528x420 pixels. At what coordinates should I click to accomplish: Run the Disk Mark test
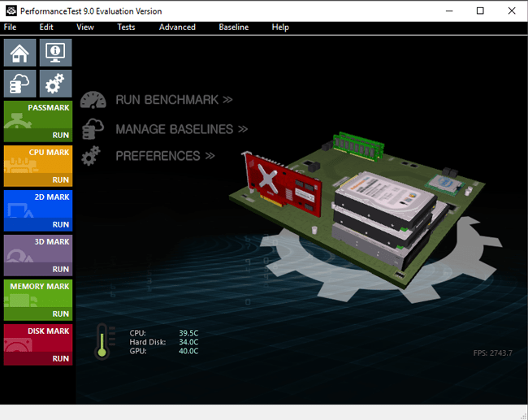point(61,358)
